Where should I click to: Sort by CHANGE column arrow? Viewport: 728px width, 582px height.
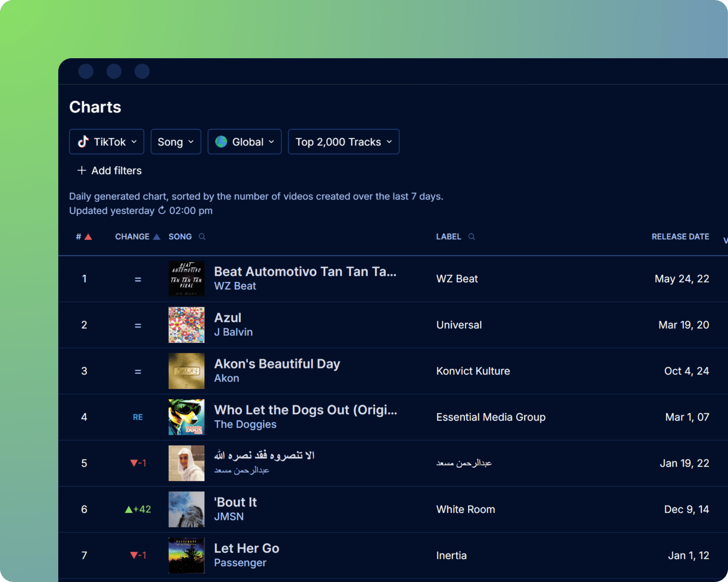tap(156, 237)
